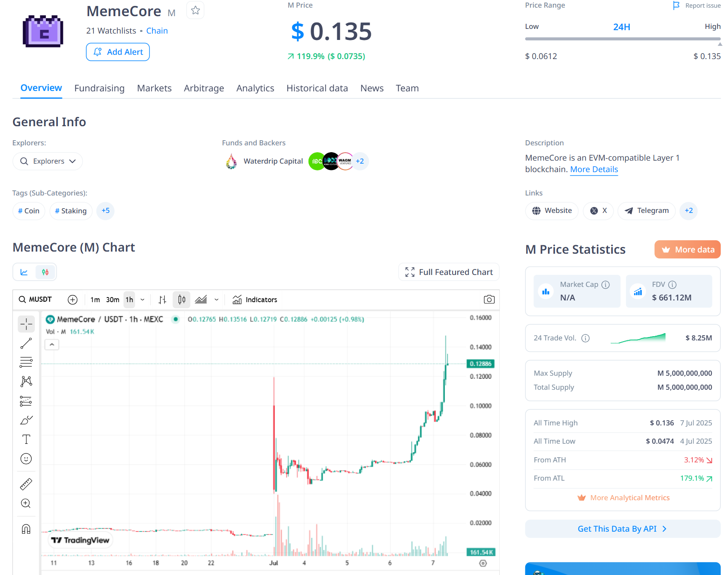Select area chart style icon

(201, 300)
